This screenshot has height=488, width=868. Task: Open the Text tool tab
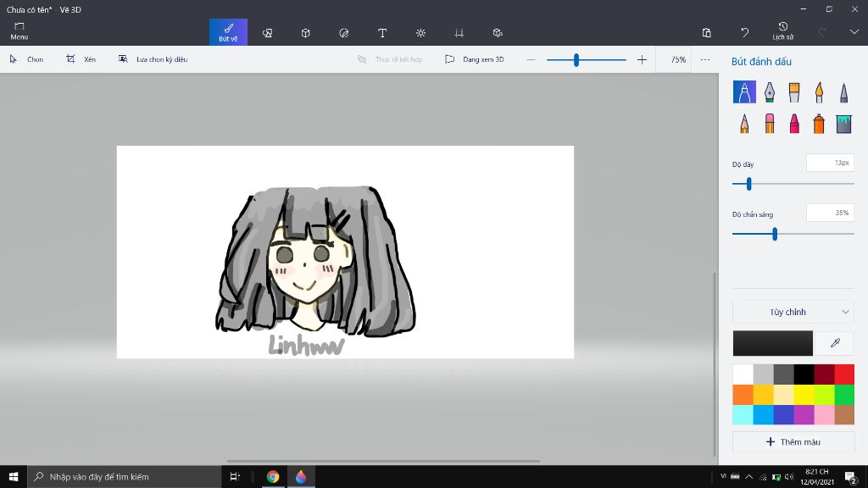tap(382, 33)
